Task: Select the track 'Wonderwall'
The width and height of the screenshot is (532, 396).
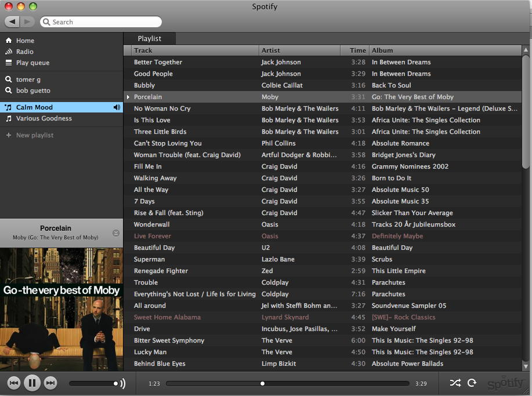Action: click(x=151, y=224)
